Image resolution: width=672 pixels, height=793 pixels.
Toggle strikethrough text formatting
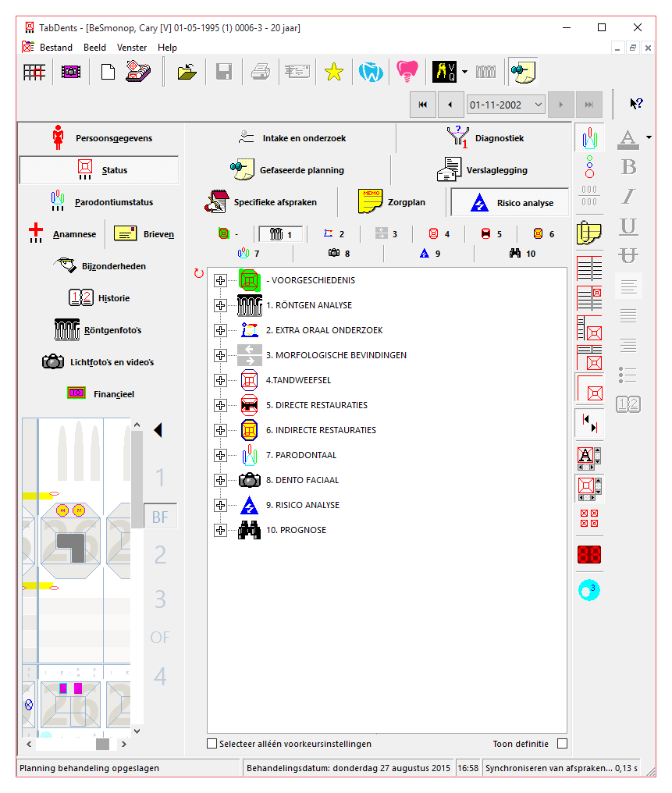coord(628,255)
